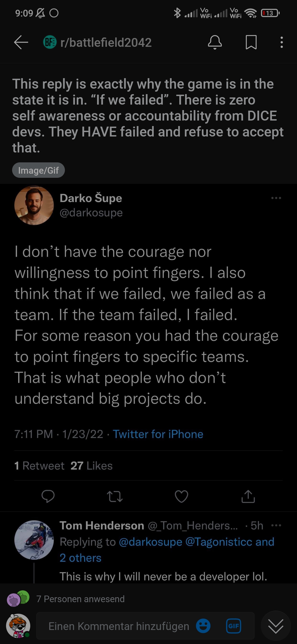297x644 pixels.
Task: Tap the retweet icon
Action: pyautogui.click(x=115, y=496)
